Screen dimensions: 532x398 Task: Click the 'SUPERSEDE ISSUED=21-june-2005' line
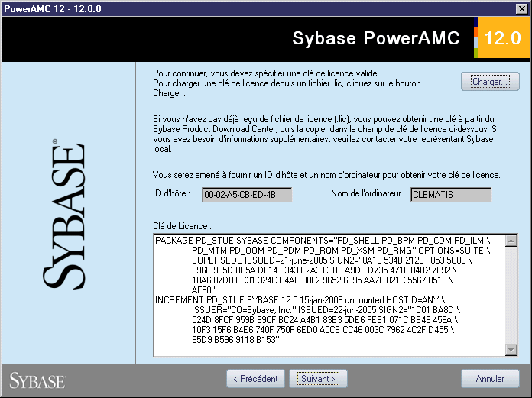pyautogui.click(x=332, y=260)
